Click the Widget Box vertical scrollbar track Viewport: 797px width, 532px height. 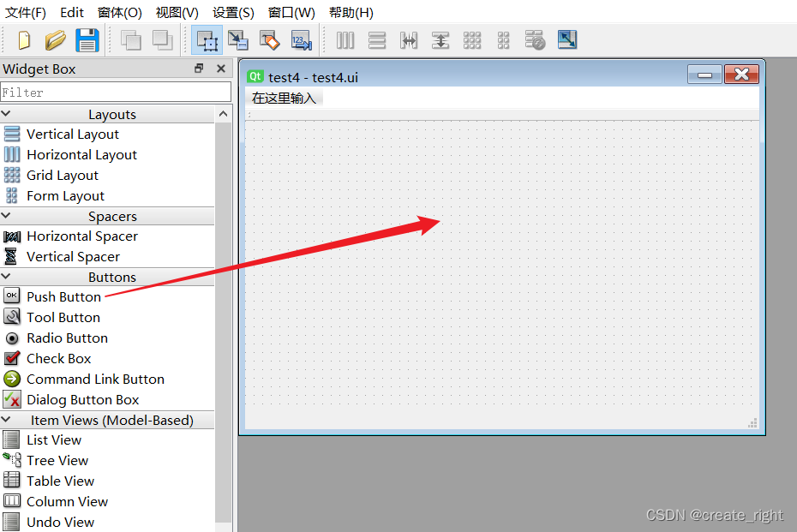click(x=223, y=322)
